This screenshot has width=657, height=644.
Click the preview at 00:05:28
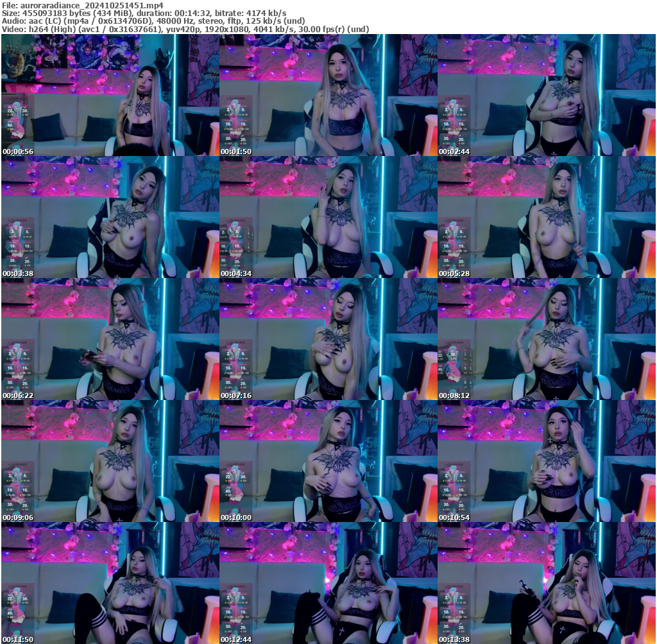point(547,217)
